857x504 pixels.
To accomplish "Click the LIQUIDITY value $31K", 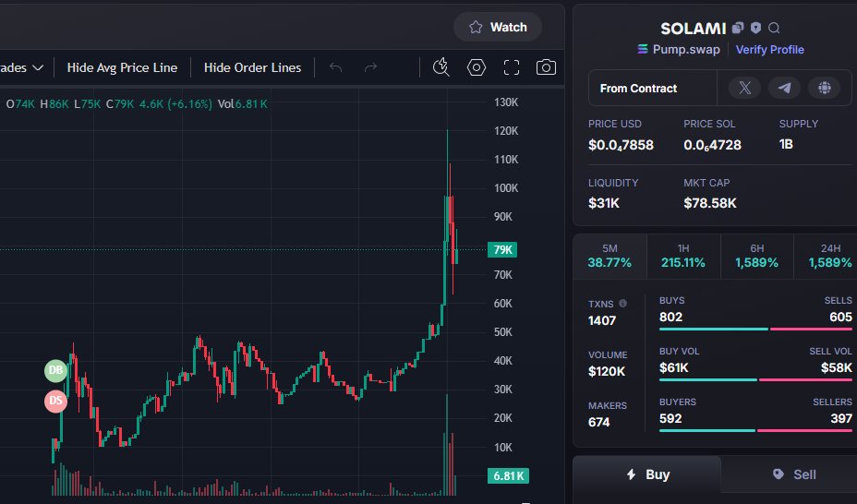I will [604, 203].
